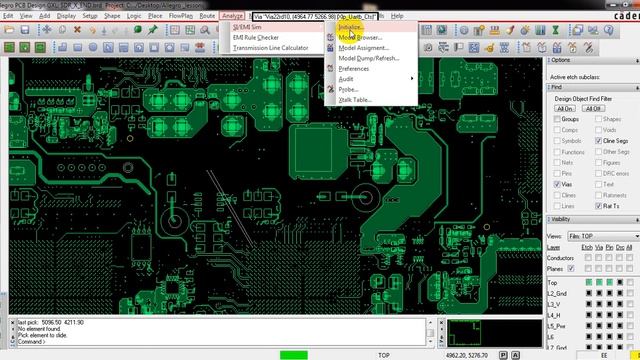
Task: Click the Drc column header link
Action: click(x=620, y=247)
